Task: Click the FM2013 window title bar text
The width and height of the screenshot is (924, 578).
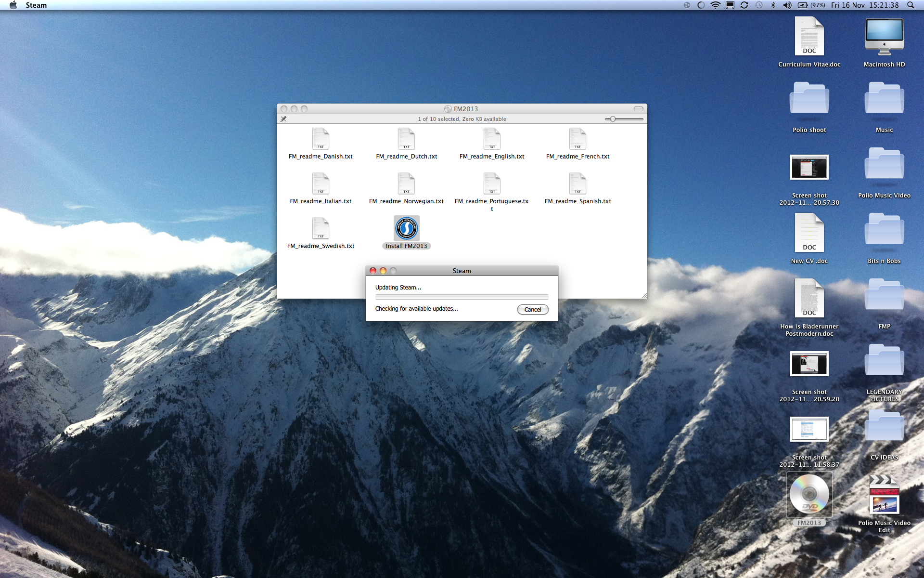Action: tap(466, 109)
